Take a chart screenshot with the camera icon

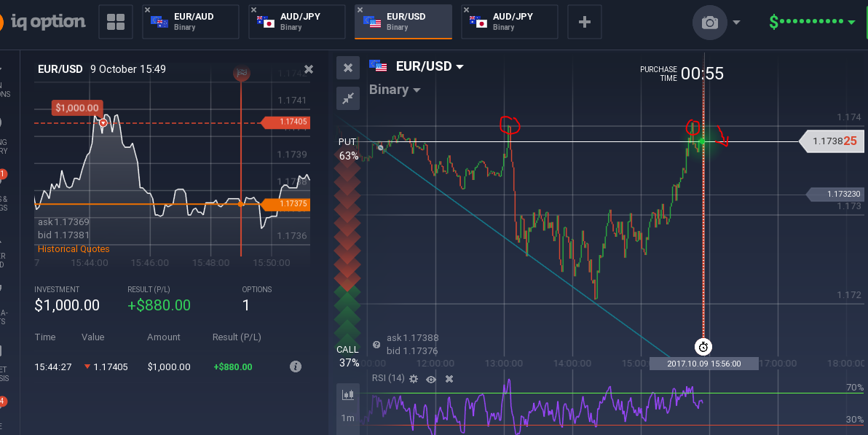(x=710, y=22)
